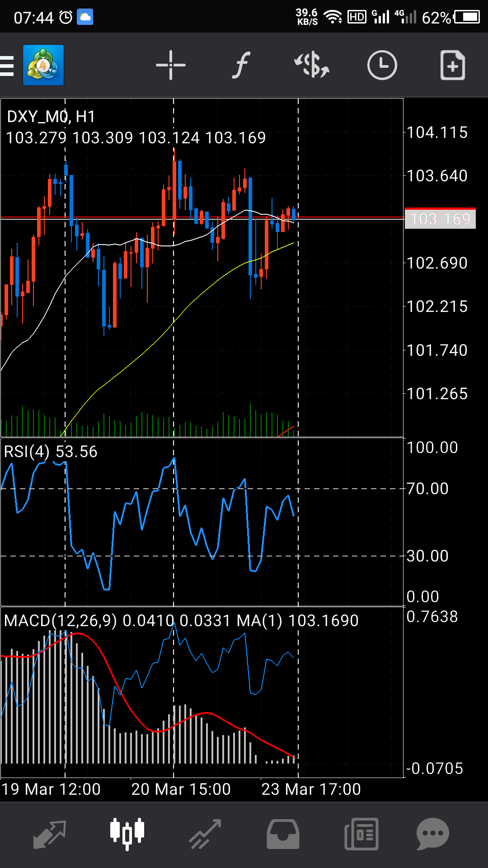Tap the RSI(4) 53.56 indicator label
The height and width of the screenshot is (868, 488).
(x=51, y=452)
